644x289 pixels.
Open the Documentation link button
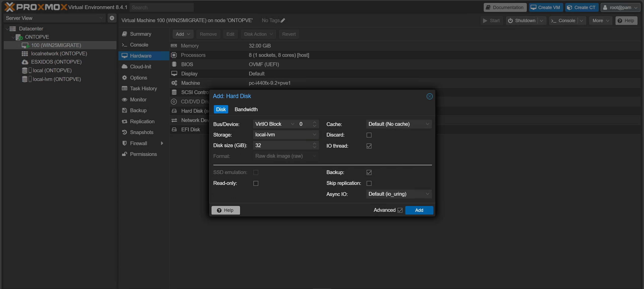click(505, 7)
